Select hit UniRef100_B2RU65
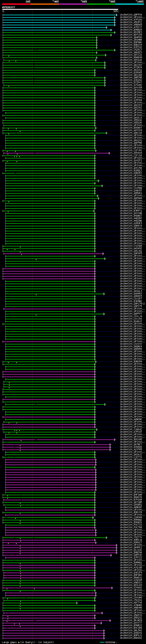 click(x=131, y=72)
